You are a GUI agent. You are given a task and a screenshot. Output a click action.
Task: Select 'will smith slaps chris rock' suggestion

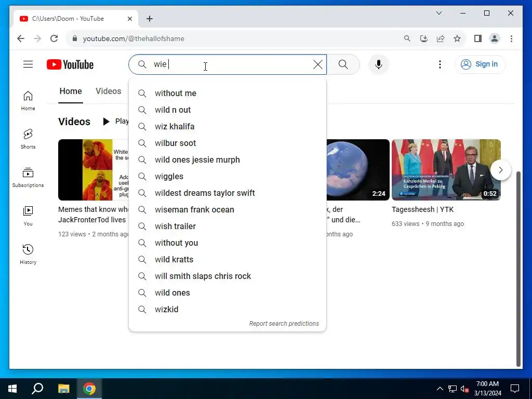pyautogui.click(x=228, y=276)
